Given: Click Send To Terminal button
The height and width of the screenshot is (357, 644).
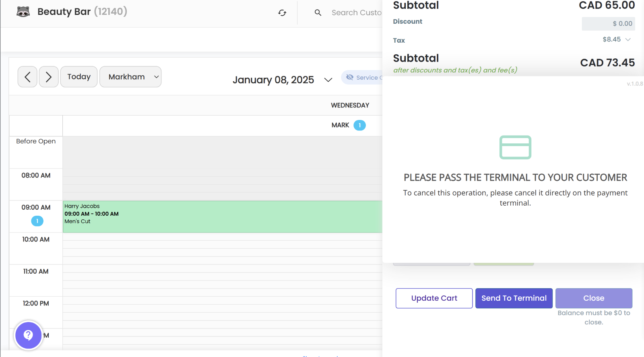Looking at the screenshot, I should 514,298.
